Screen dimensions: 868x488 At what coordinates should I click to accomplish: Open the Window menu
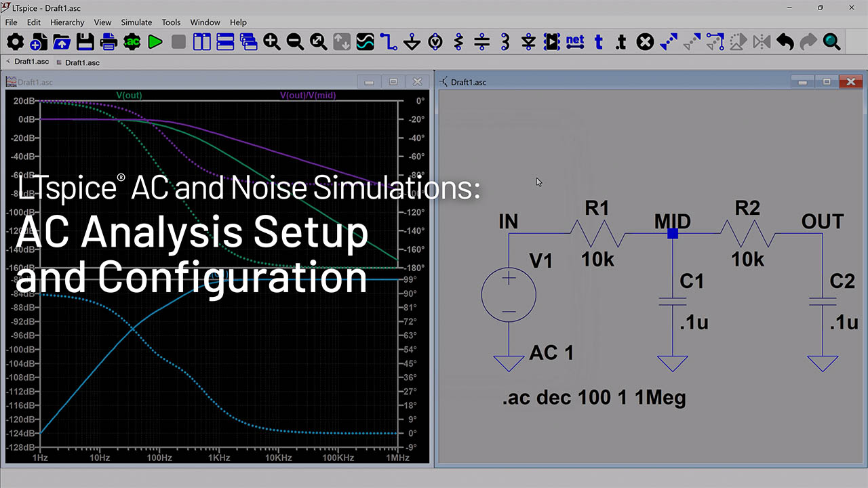point(205,22)
